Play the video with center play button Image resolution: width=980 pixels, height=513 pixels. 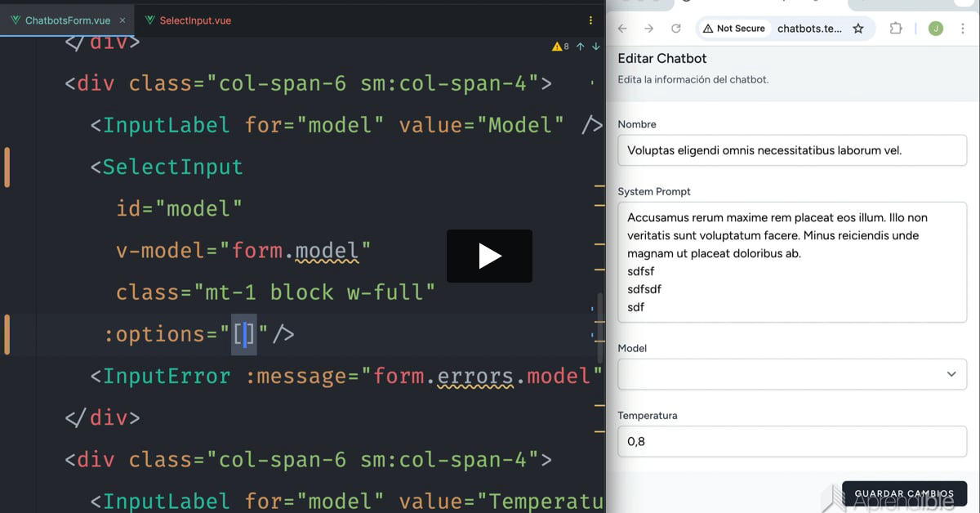(x=489, y=256)
